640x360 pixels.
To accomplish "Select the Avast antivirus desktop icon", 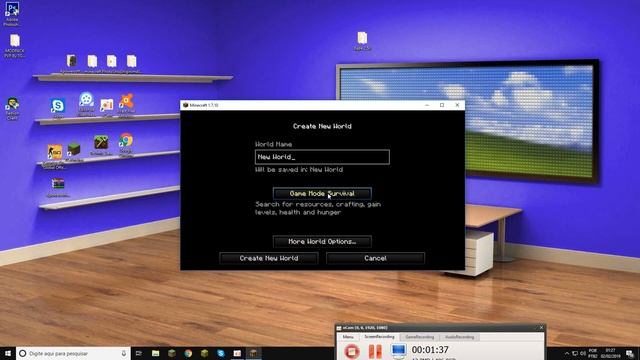I will 127,105.
